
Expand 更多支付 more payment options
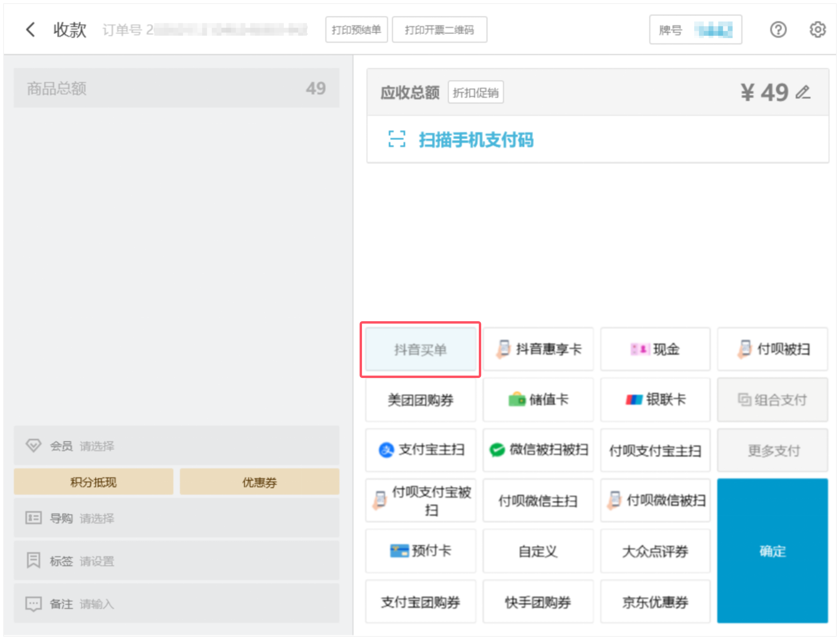click(x=772, y=450)
